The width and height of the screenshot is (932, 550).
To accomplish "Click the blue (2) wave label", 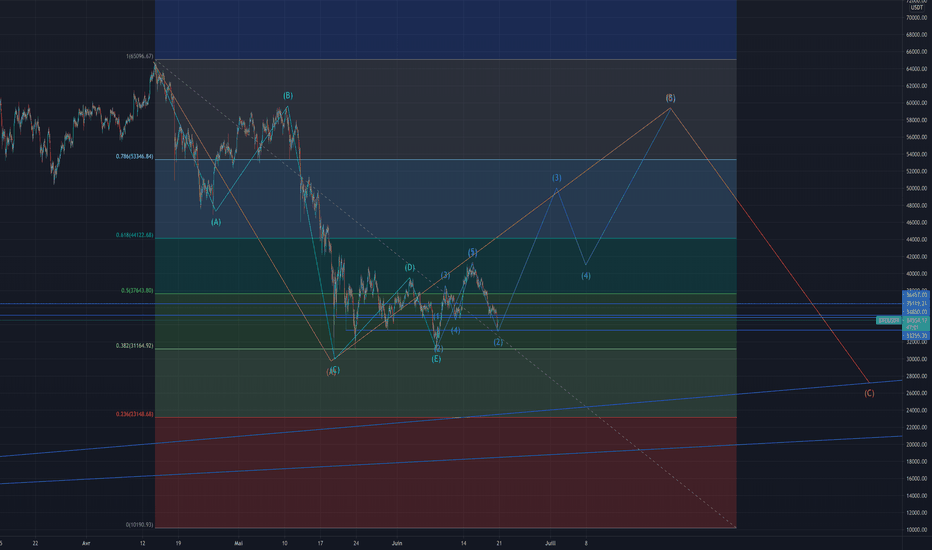I will click(498, 342).
